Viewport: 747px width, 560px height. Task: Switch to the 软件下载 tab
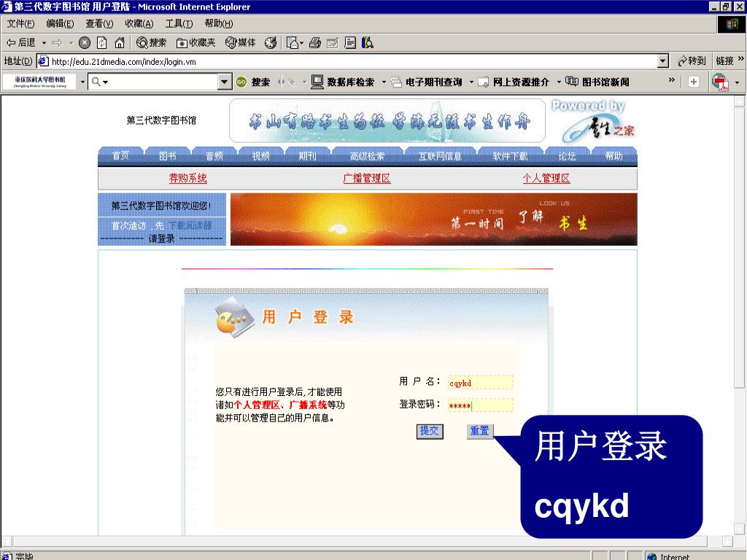510,156
